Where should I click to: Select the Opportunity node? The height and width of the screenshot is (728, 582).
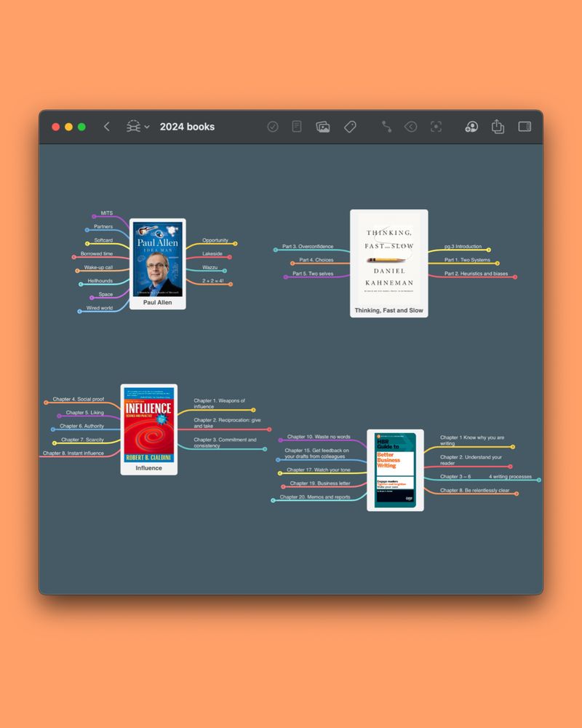pos(215,240)
